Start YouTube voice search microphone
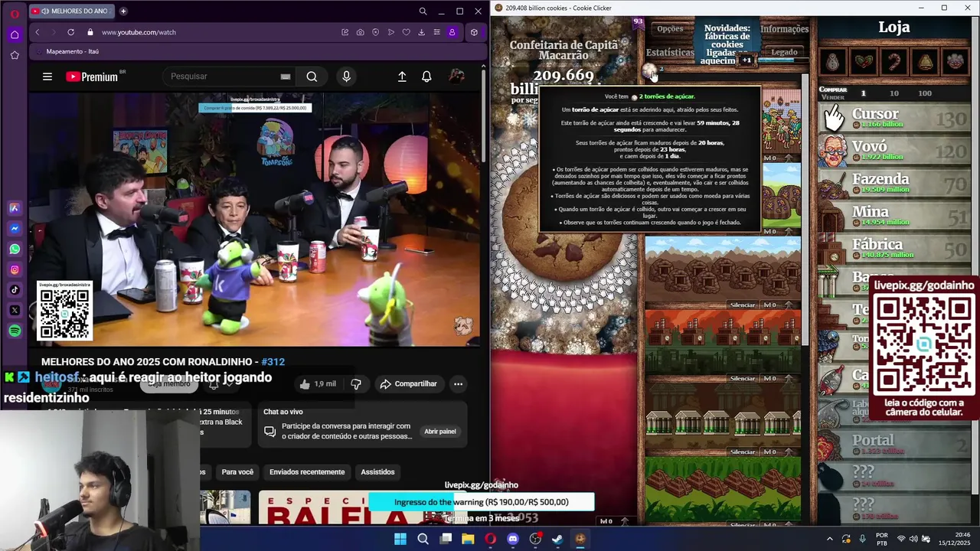The width and height of the screenshot is (980, 551). 346,77
